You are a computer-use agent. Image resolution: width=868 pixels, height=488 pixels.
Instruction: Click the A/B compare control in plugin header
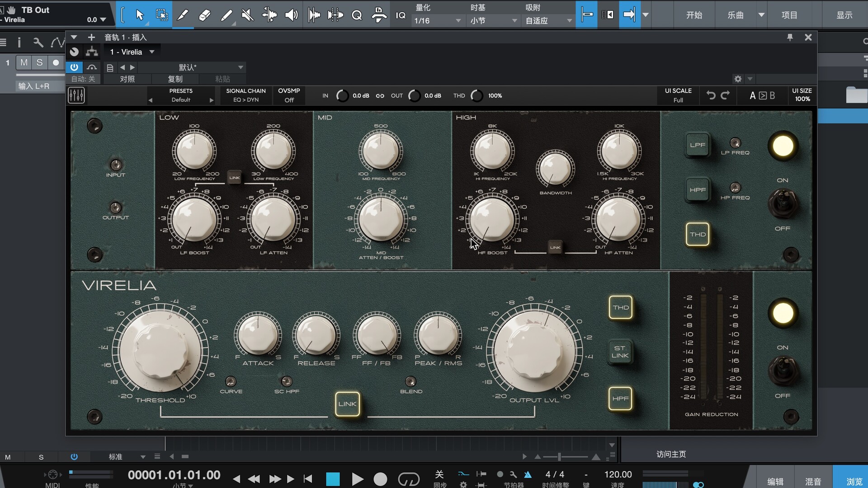click(x=762, y=95)
